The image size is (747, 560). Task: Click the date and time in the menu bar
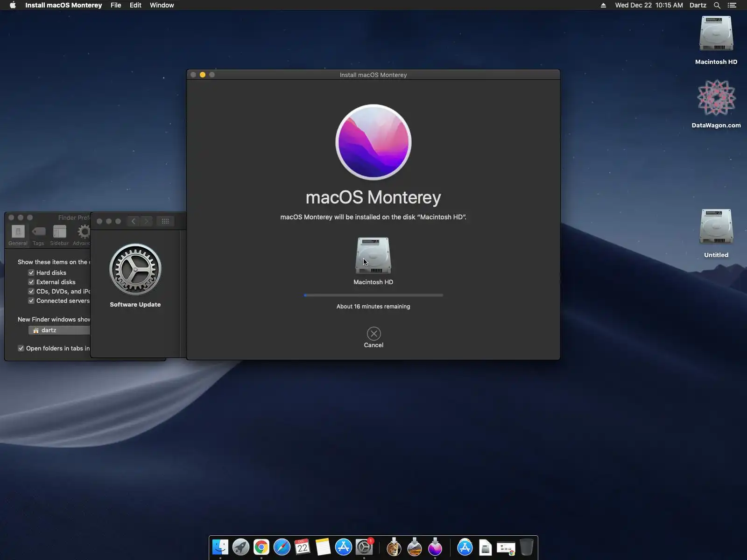coord(649,5)
